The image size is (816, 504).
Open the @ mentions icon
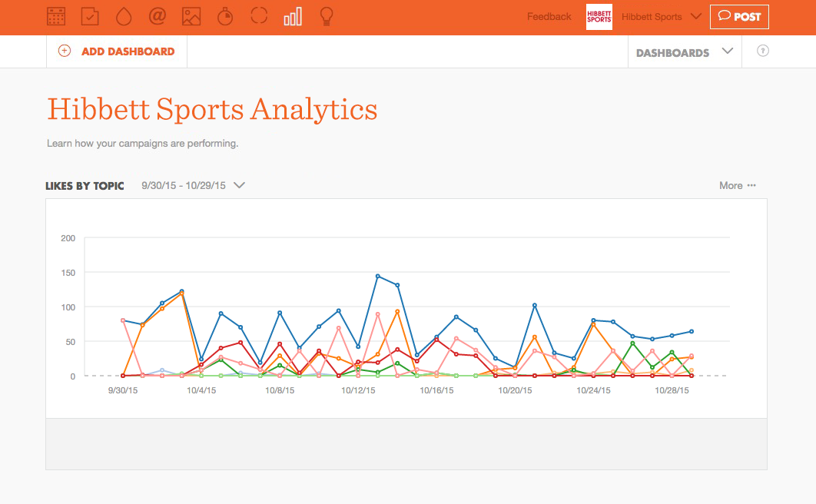tap(158, 16)
